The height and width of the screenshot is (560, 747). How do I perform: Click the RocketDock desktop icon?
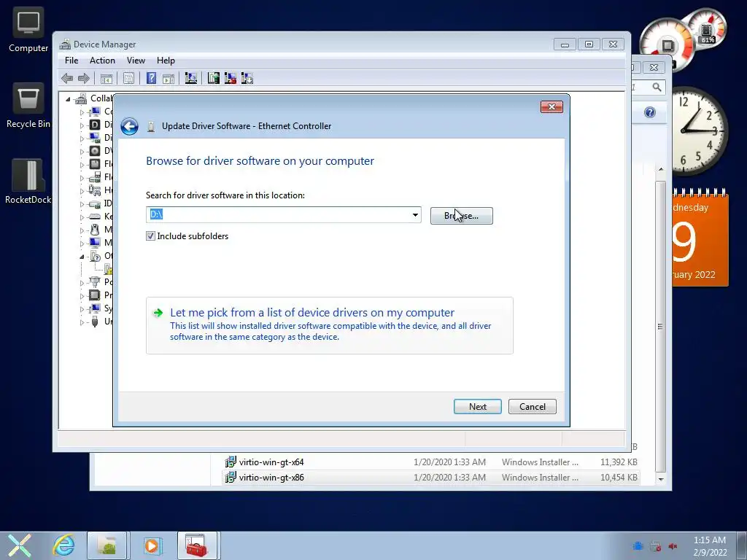coord(28,182)
